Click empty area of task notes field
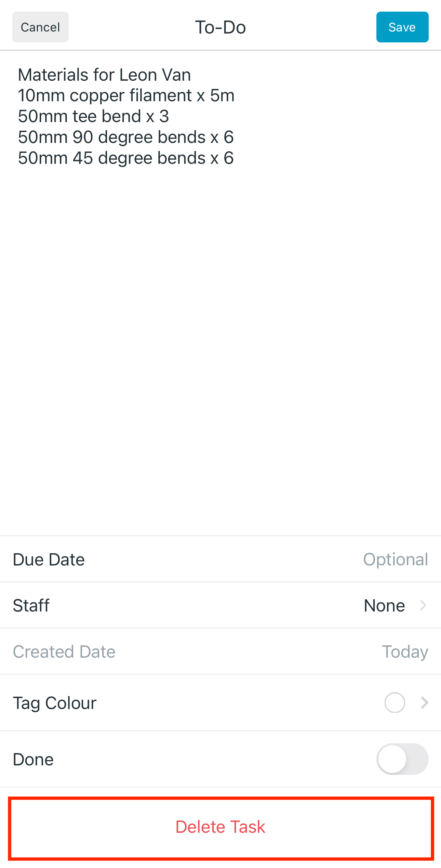This screenshot has height=868, width=441. coord(220,342)
